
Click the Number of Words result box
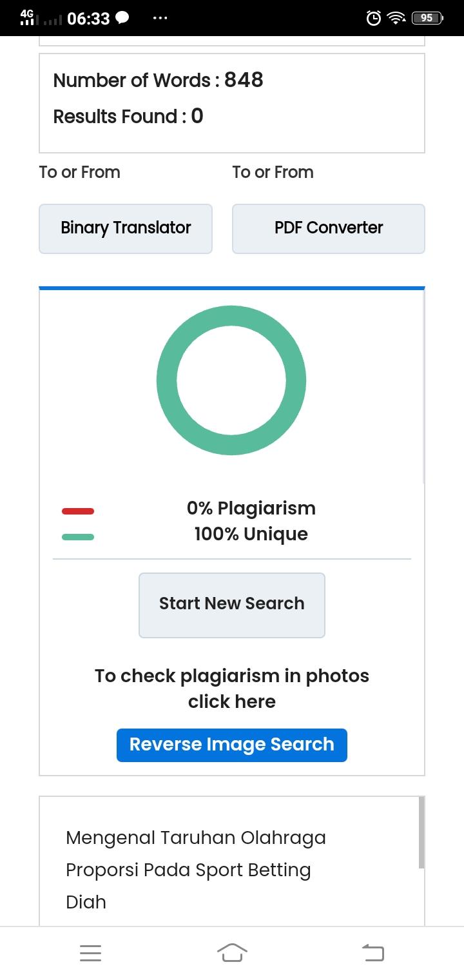point(232,103)
